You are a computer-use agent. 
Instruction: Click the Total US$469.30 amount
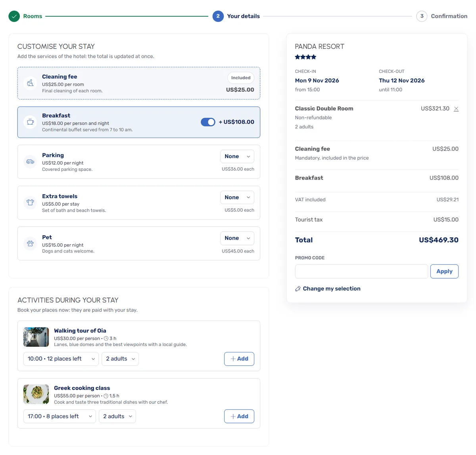tap(439, 240)
